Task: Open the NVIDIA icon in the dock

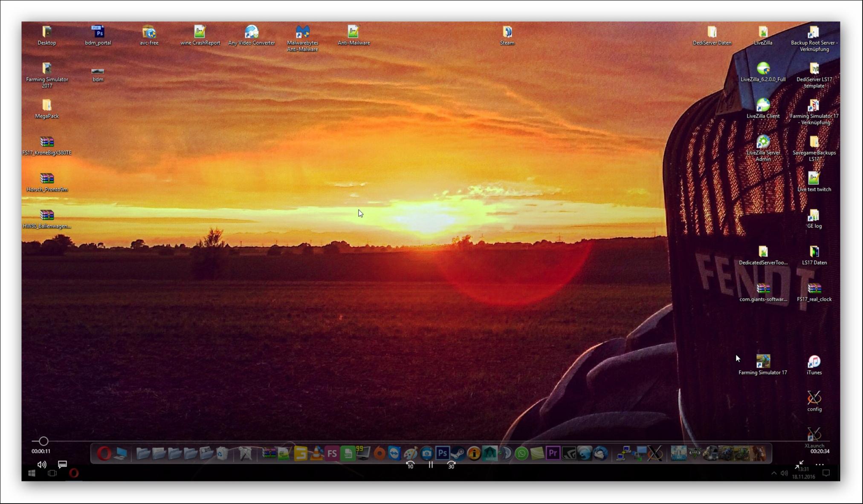Action: tap(569, 453)
